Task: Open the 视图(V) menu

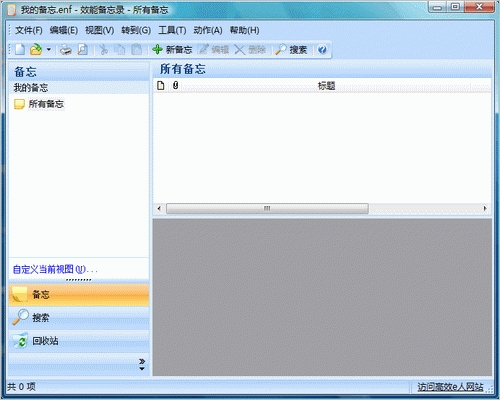Action: pos(99,30)
